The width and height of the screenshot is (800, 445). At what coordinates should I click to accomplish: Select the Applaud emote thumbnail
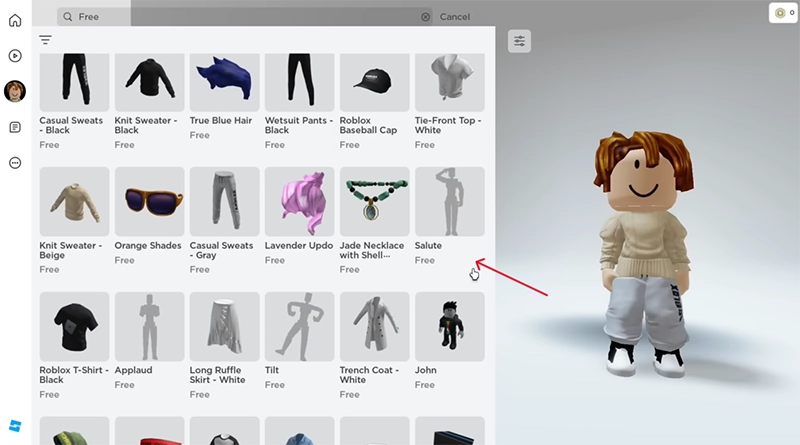tap(149, 327)
